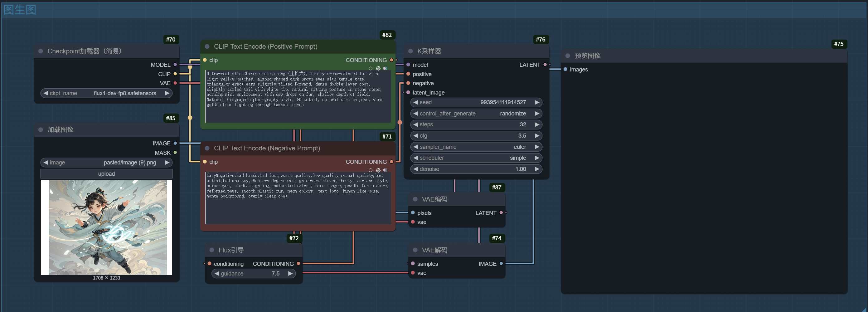This screenshot has height=312, width=868.
Task: Click the circle icon in Positive Prompt node
Action: (x=371, y=68)
